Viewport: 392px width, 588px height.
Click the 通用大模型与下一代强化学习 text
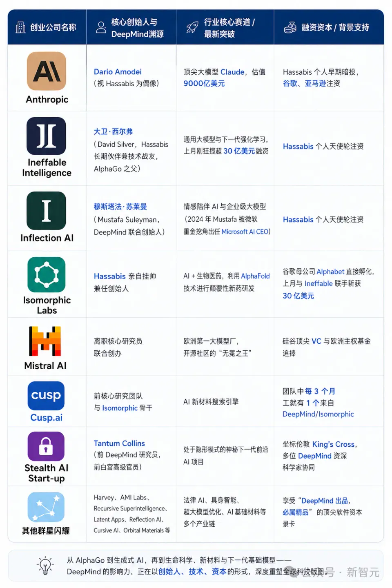[226, 140]
